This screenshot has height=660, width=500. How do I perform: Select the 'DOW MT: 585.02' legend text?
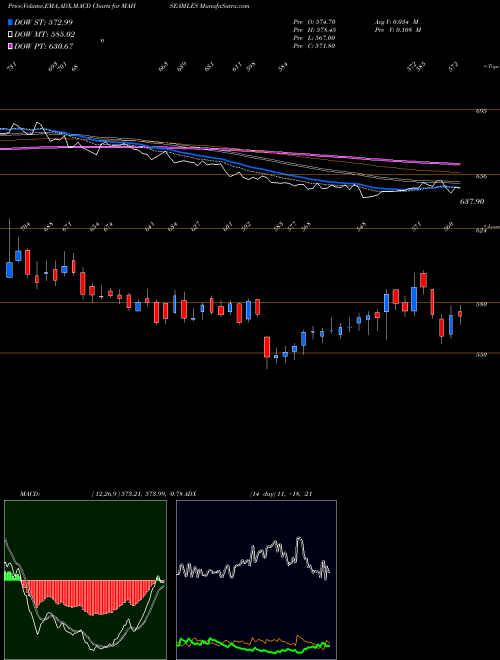click(45, 35)
